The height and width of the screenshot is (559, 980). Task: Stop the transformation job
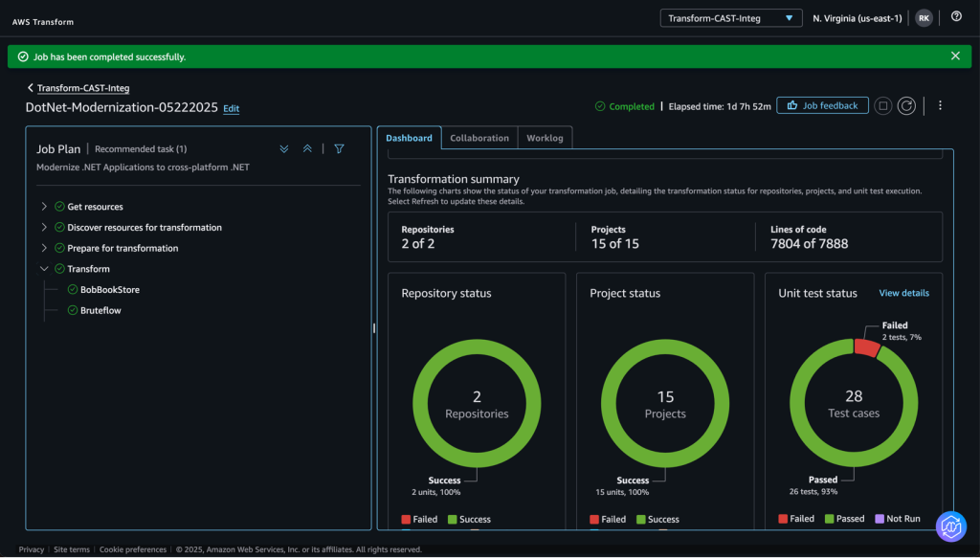click(x=882, y=106)
